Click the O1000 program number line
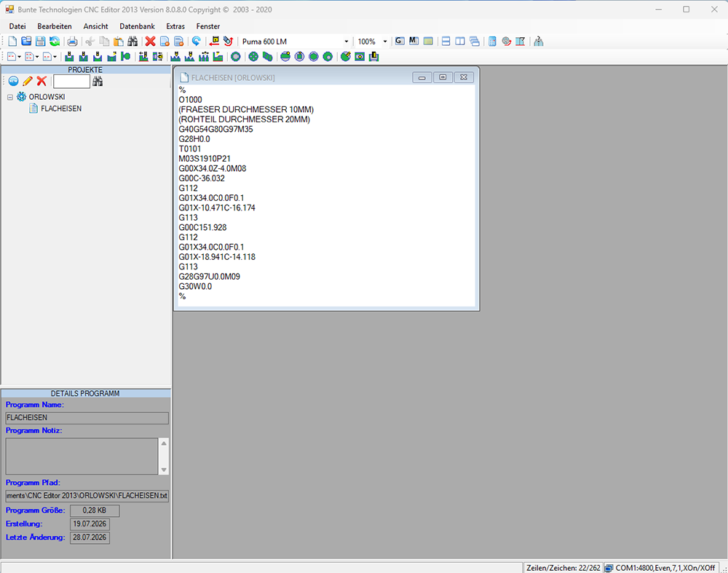728x573 pixels. pos(190,100)
